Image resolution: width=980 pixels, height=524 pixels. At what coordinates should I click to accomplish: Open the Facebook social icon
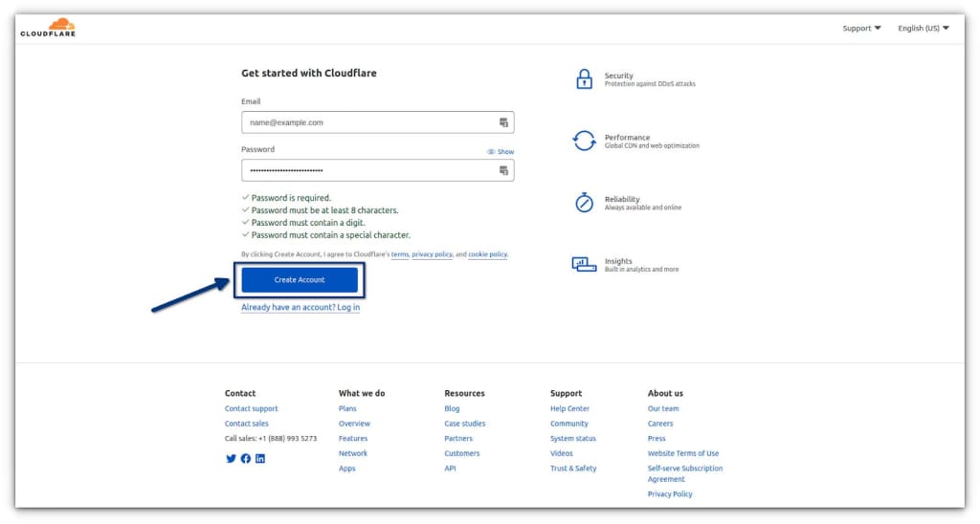[x=246, y=458]
